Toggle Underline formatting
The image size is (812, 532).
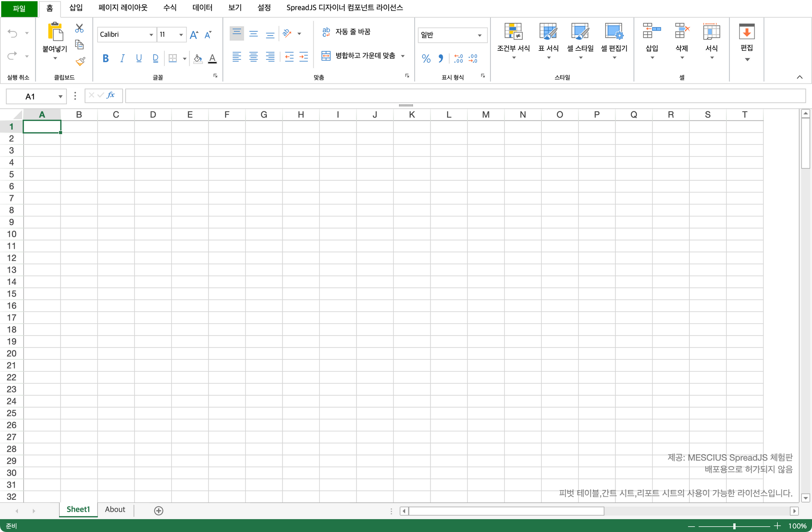pyautogui.click(x=139, y=58)
